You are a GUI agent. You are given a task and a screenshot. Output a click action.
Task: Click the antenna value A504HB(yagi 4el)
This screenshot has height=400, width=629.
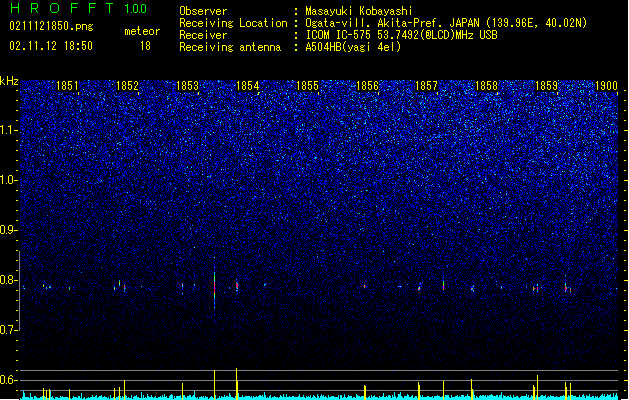pyautogui.click(x=353, y=47)
